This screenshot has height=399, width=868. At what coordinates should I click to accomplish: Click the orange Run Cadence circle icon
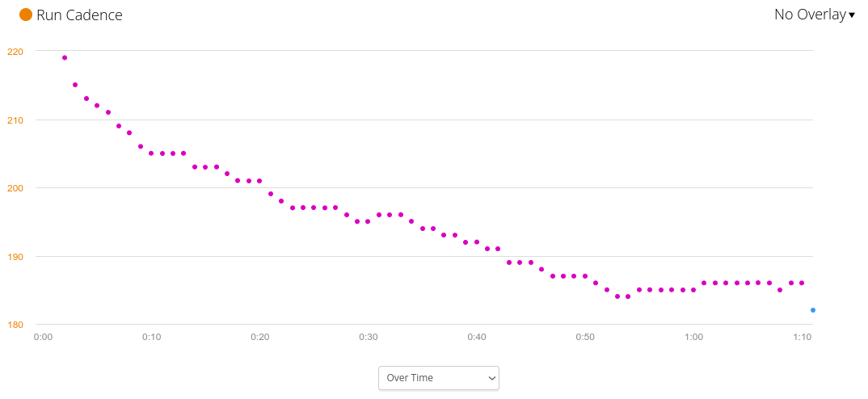26,15
